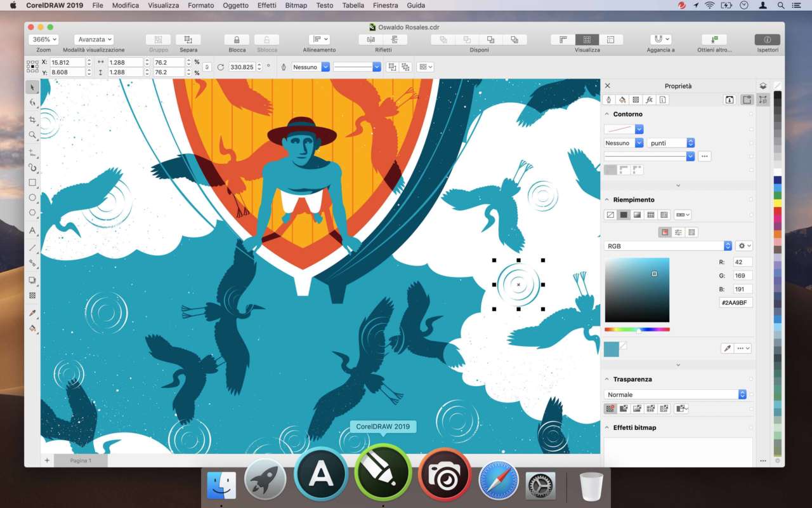Viewport: 812px width, 508px height.
Task: Activate the Eyedropper tool
Action: [32, 312]
